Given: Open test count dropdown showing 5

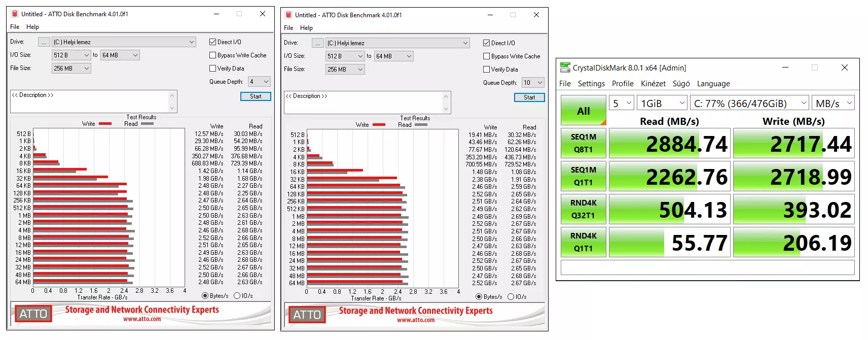Looking at the screenshot, I should point(622,104).
